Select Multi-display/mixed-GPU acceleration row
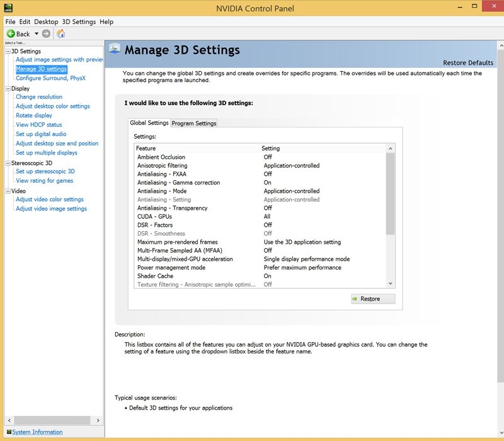This screenshot has height=441, width=504. [260, 259]
